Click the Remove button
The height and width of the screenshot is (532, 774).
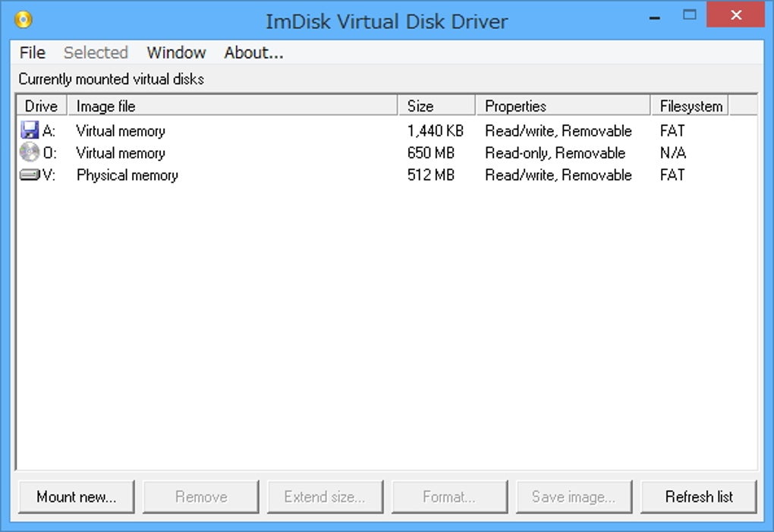tap(201, 496)
